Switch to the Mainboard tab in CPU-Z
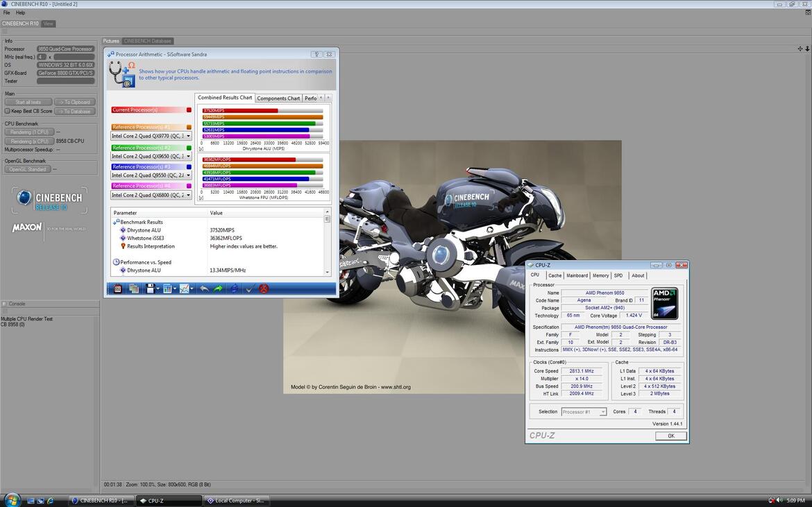The height and width of the screenshot is (507, 812). (577, 276)
